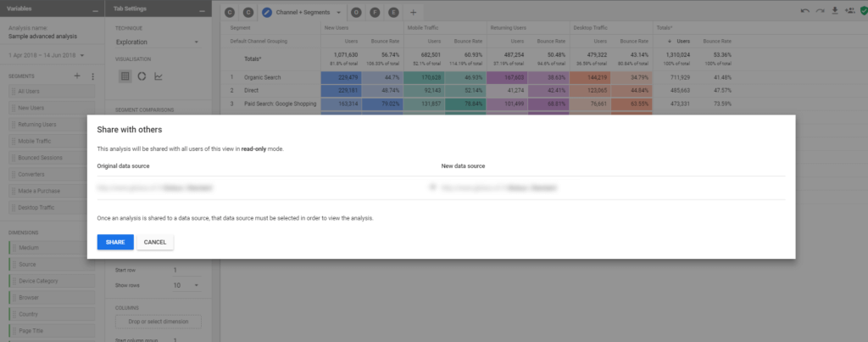Open the Channel + Segments tab

pyautogui.click(x=301, y=13)
